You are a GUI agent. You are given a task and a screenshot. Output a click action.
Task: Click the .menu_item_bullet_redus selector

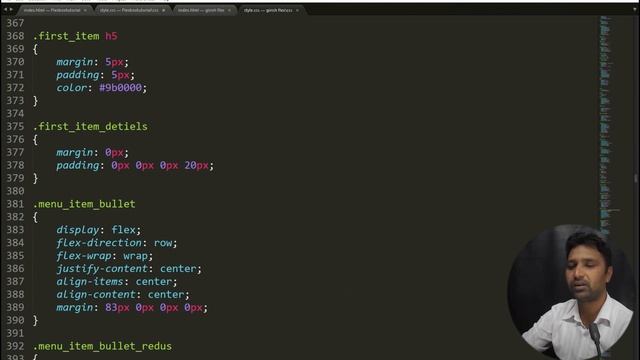click(102, 346)
